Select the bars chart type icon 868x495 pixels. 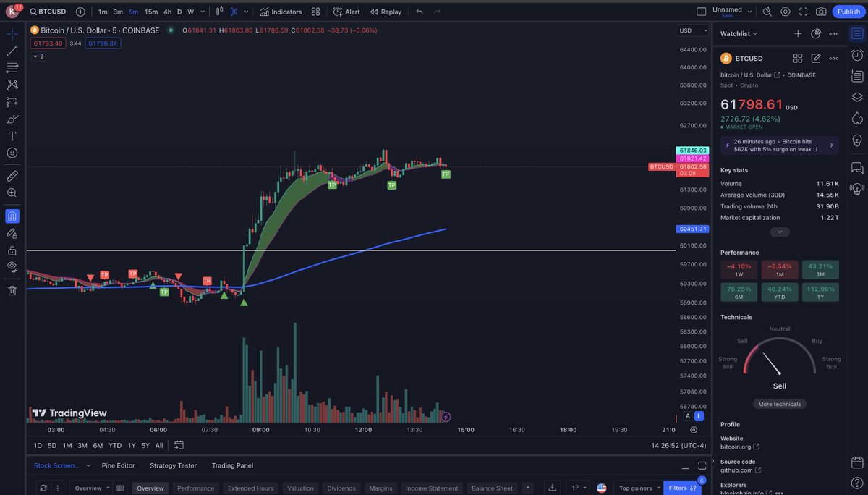coord(219,12)
